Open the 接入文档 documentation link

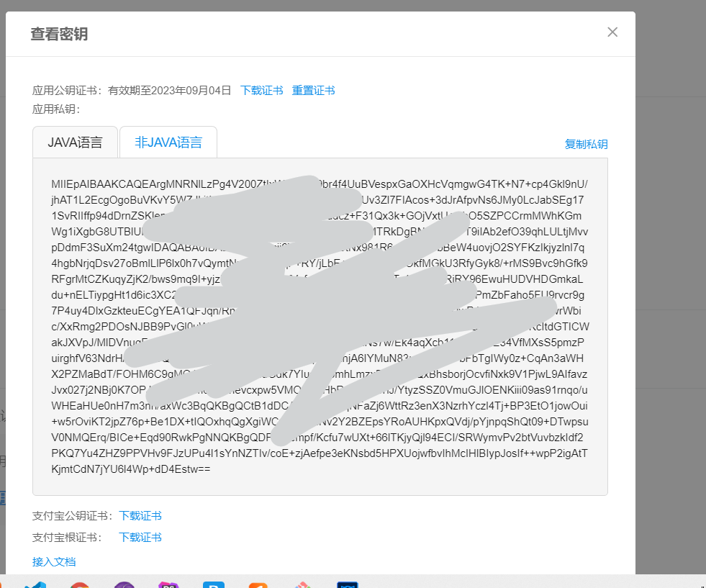[54, 561]
